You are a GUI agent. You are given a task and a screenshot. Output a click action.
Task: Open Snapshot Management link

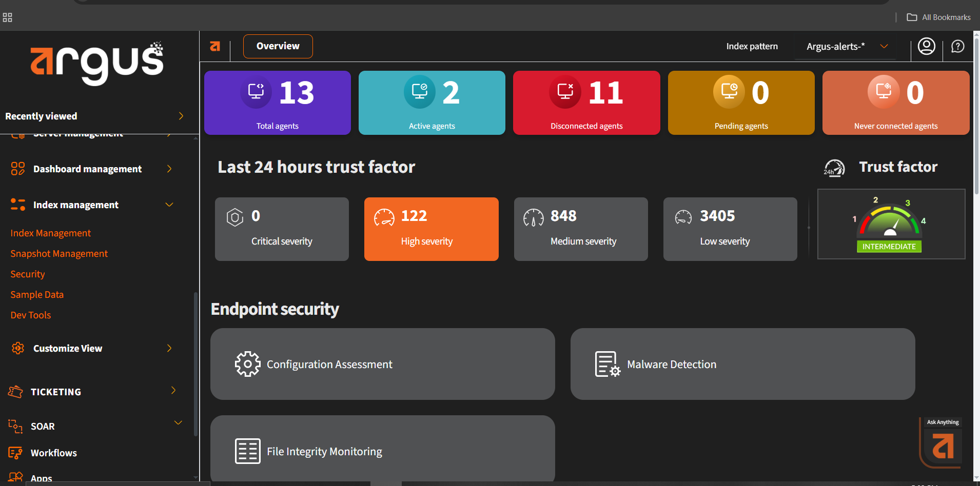(59, 253)
